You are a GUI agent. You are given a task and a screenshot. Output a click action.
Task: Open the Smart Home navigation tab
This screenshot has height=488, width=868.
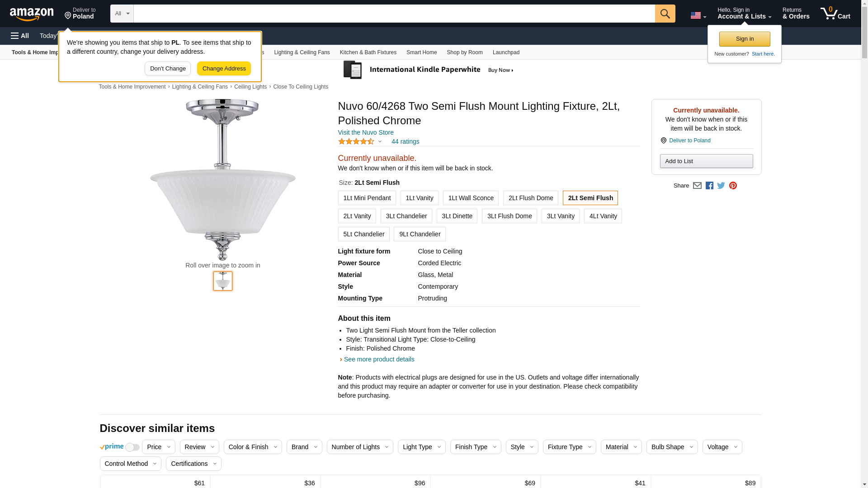tap(421, 52)
